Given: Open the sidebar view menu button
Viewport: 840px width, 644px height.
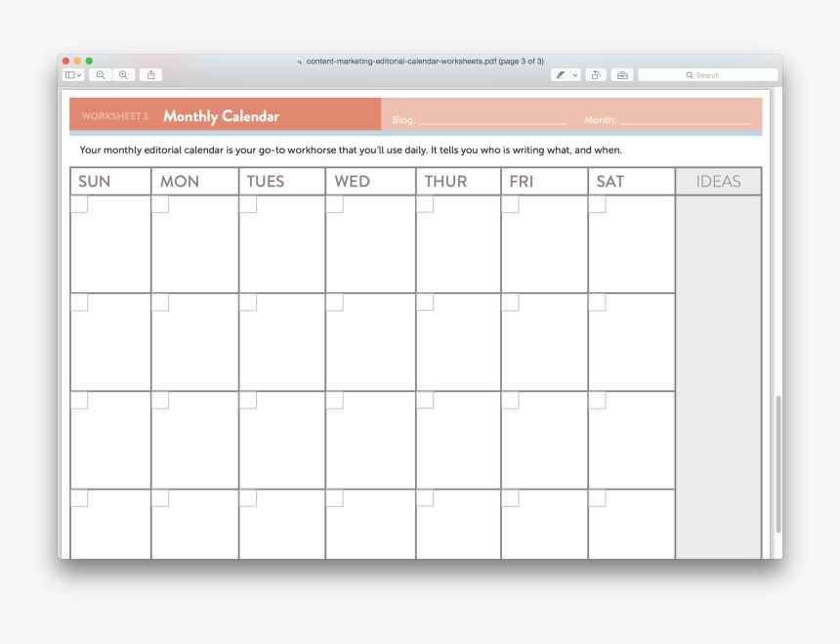Looking at the screenshot, I should pyautogui.click(x=73, y=75).
